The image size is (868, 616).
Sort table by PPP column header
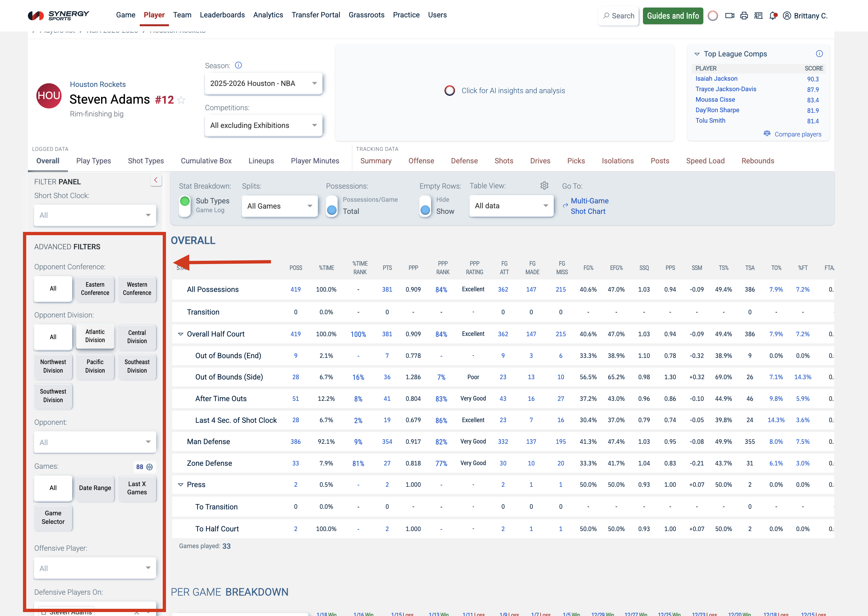[413, 268]
